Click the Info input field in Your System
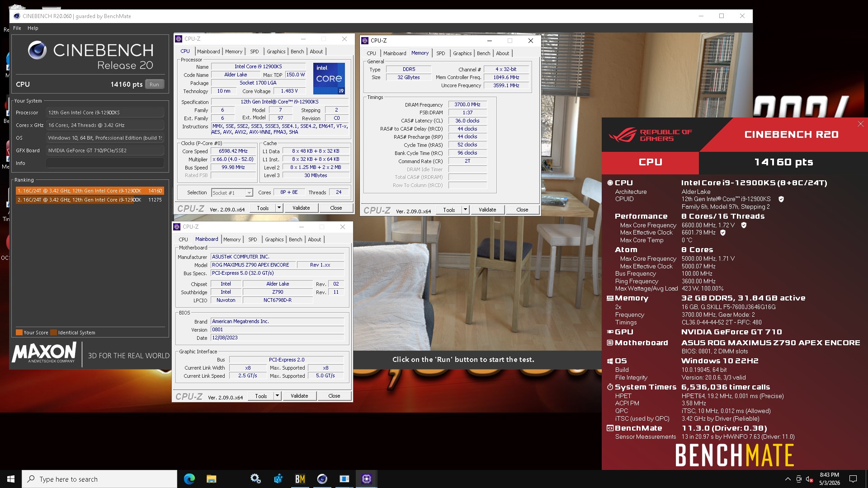This screenshot has height=488, width=868. [105, 163]
